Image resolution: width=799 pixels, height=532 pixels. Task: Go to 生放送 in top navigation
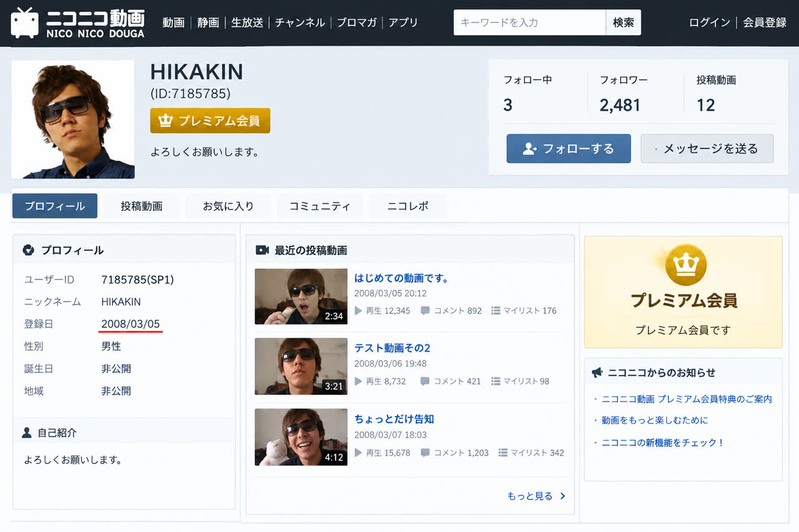(x=248, y=22)
